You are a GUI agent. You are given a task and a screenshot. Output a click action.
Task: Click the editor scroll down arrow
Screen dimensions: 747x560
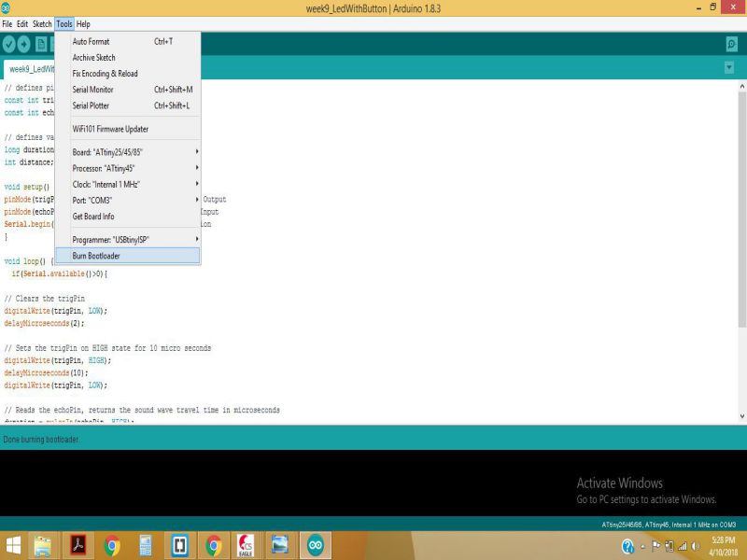pos(741,416)
